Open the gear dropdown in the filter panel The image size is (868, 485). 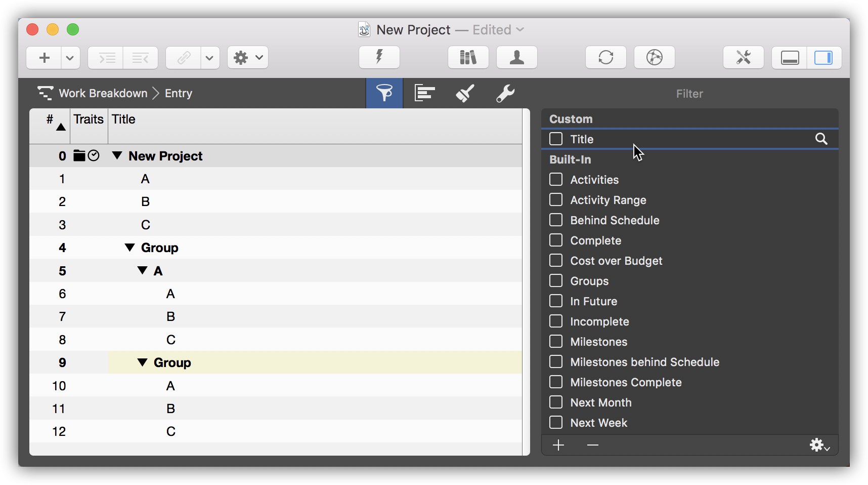(x=816, y=445)
